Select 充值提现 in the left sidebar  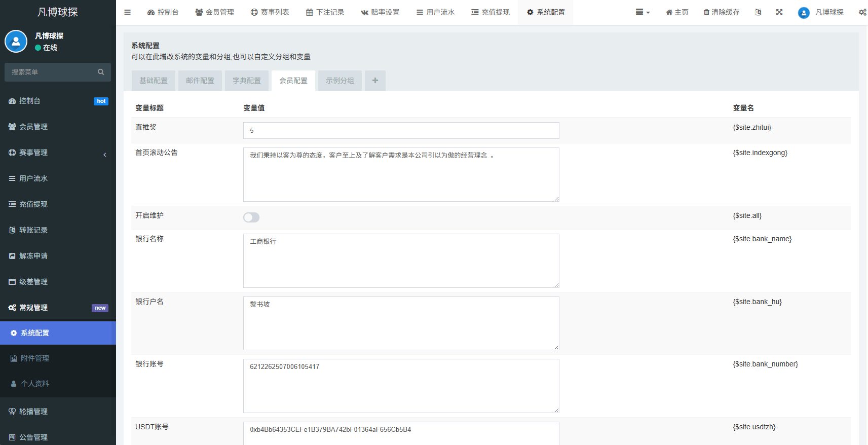pyautogui.click(x=58, y=204)
